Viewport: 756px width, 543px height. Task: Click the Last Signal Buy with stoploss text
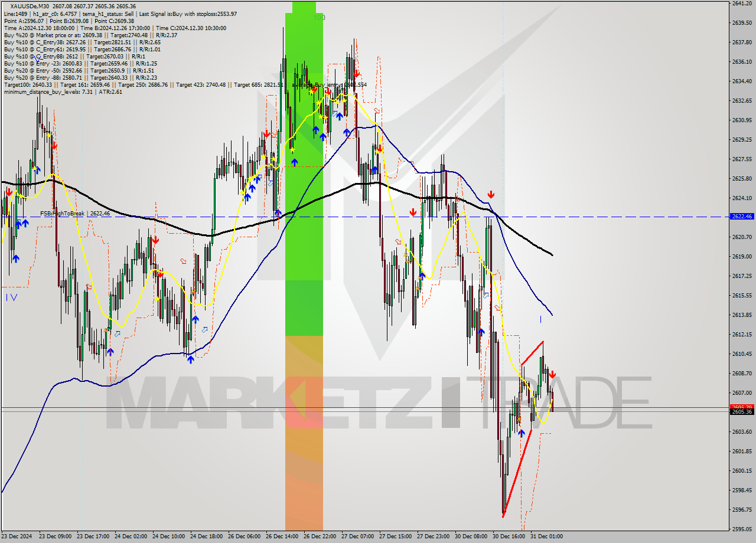click(x=188, y=14)
